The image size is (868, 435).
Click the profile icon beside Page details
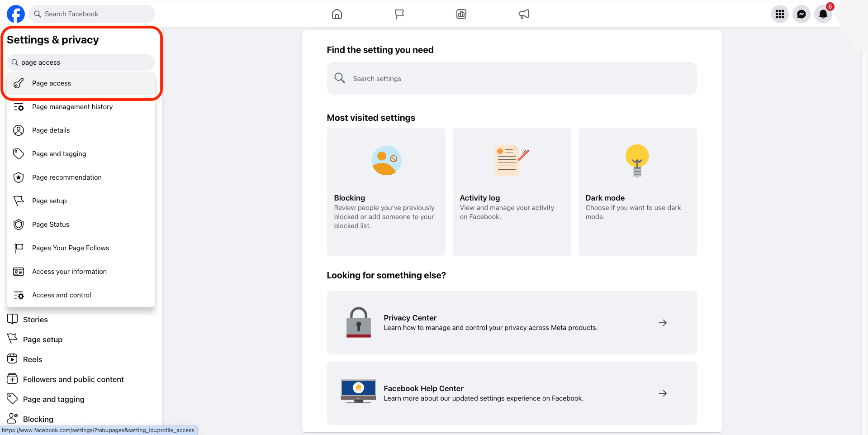(19, 130)
